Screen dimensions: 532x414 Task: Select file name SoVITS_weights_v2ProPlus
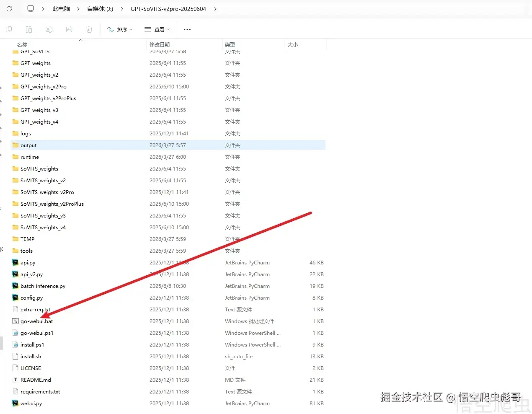[52, 204]
